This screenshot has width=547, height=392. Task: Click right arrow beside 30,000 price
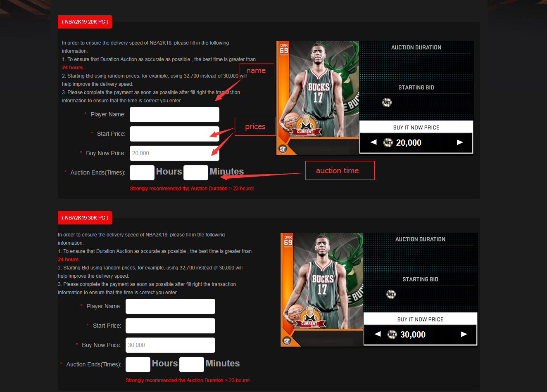(x=464, y=334)
